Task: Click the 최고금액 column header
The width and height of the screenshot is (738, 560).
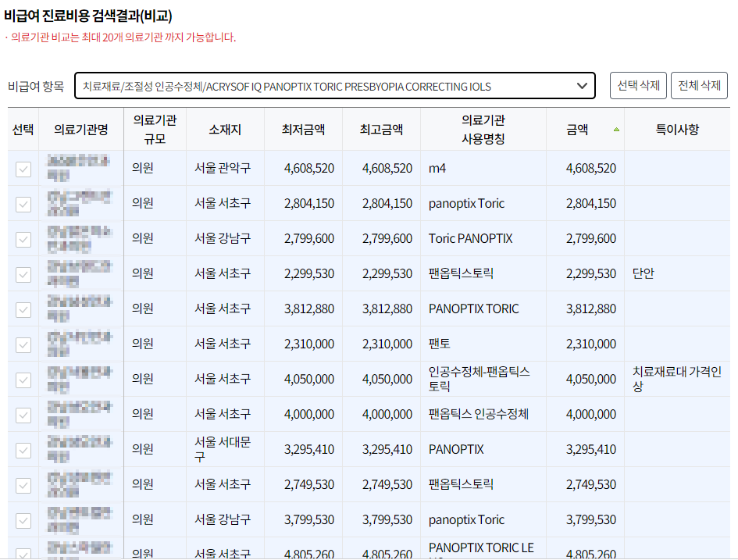Action: 381,130
